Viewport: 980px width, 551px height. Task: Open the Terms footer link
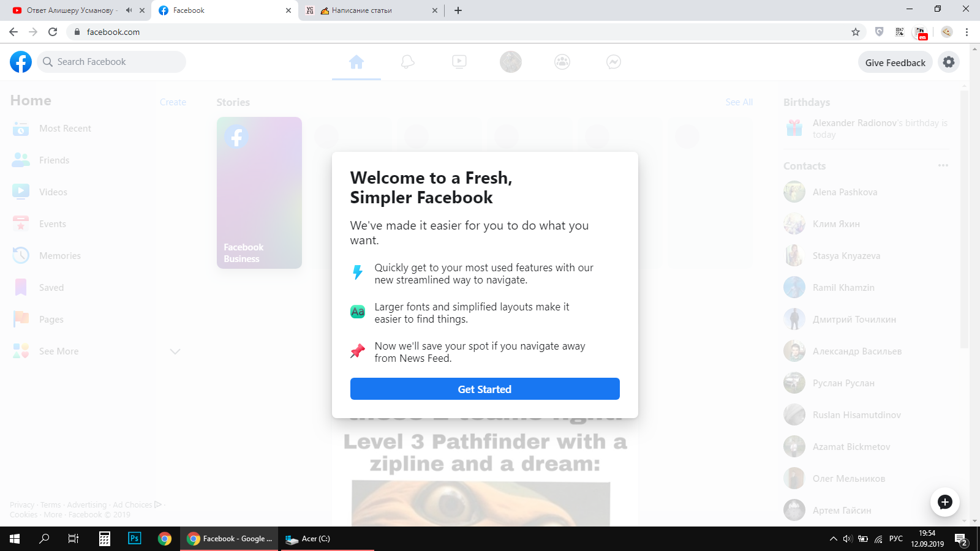51,505
